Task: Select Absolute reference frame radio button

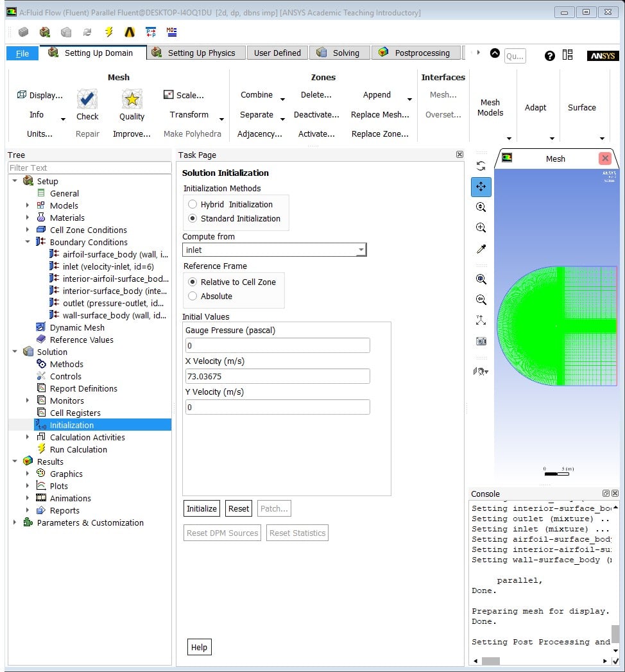Action: point(193,296)
